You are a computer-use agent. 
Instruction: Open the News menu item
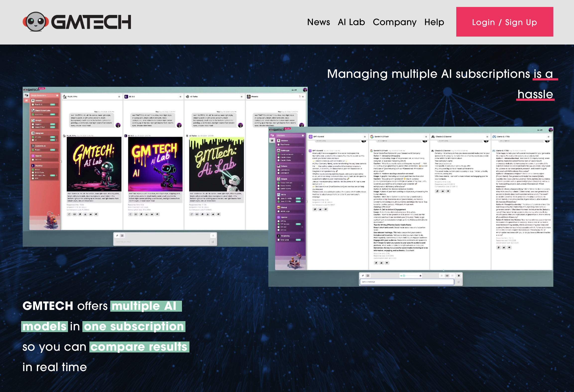click(318, 22)
